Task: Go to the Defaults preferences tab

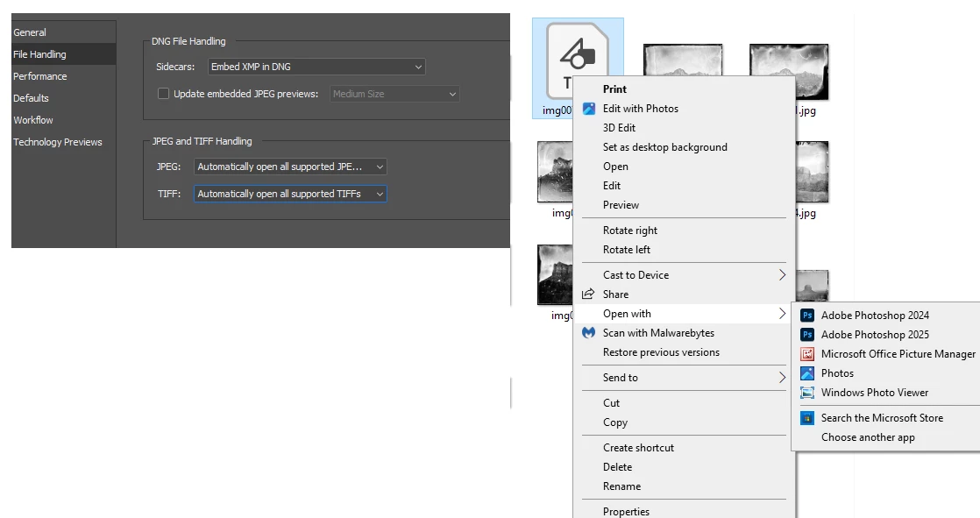Action: pyautogui.click(x=64, y=98)
